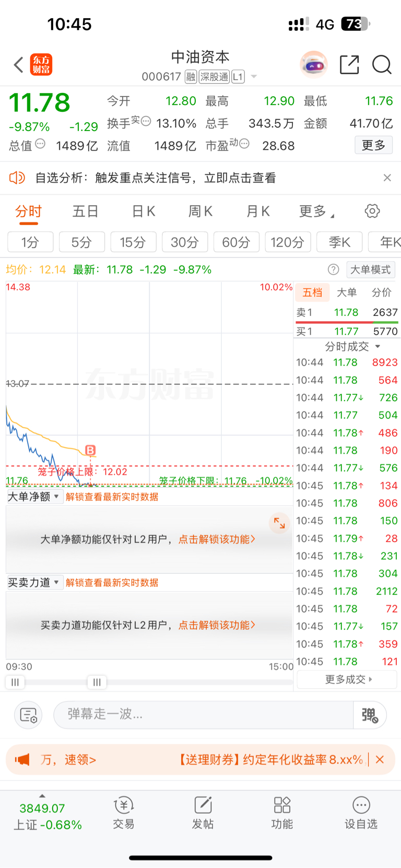Tap the 卖1 11.78 quote row
This screenshot has height=868, width=401.
(347, 312)
